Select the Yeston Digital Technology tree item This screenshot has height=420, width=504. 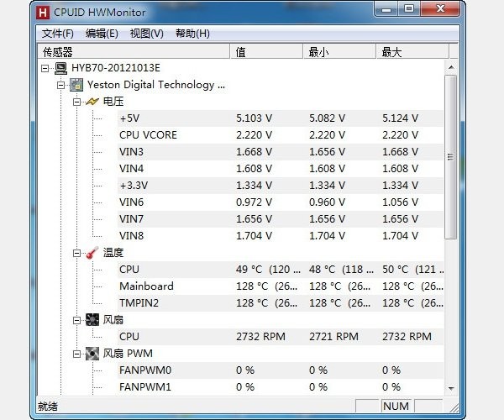pyautogui.click(x=156, y=85)
